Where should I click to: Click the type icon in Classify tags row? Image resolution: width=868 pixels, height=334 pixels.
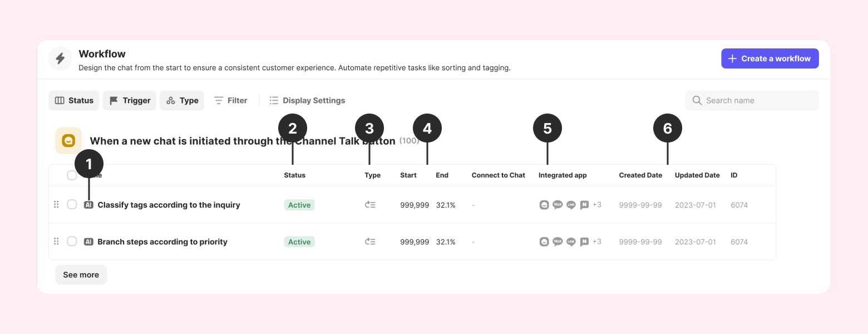[370, 205]
